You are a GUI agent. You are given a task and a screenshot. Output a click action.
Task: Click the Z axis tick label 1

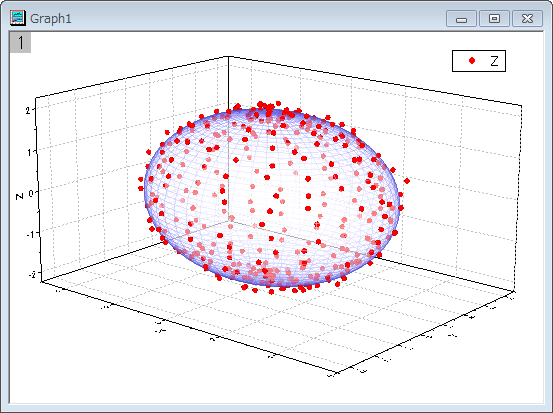[x=29, y=152]
